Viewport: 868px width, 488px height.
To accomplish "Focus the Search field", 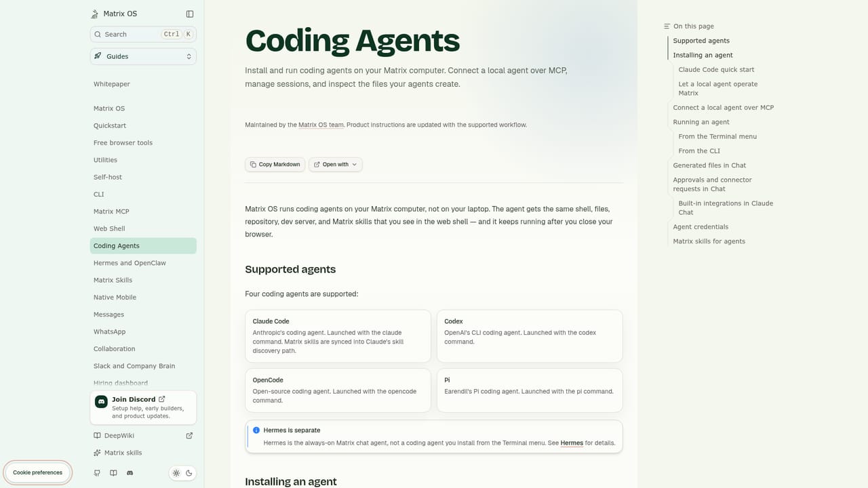I will [x=143, y=34].
